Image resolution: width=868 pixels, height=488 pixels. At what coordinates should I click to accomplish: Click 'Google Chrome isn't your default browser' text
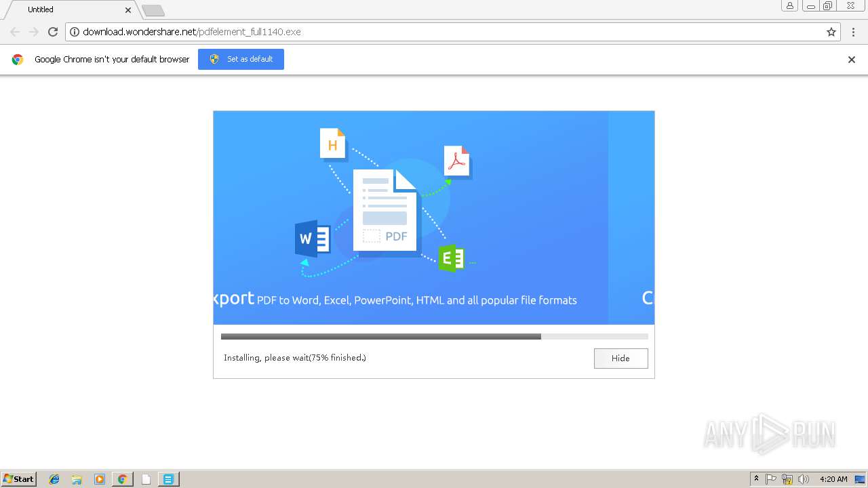click(112, 60)
